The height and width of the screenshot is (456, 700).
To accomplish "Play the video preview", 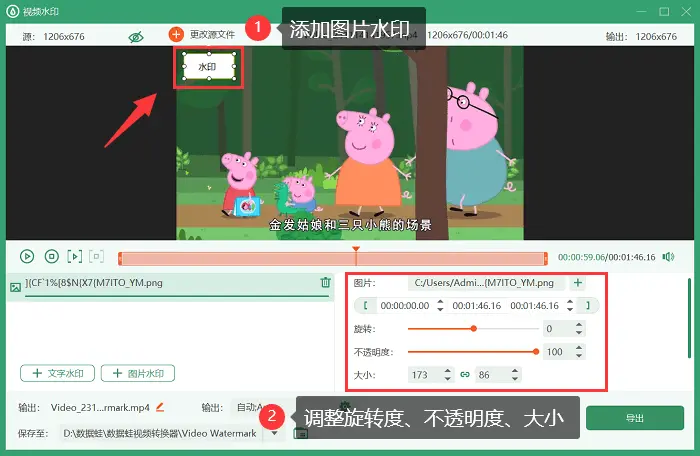I will tap(27, 256).
